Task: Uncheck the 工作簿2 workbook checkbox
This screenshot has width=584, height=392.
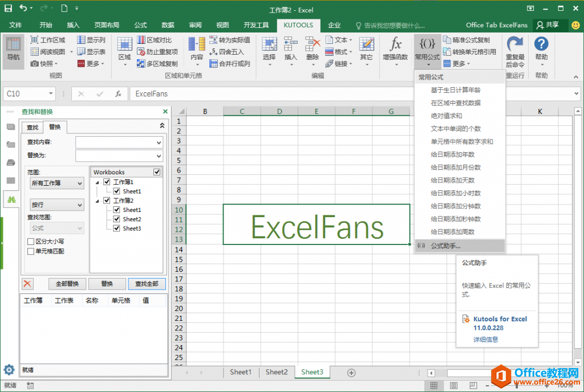Action: click(x=107, y=201)
